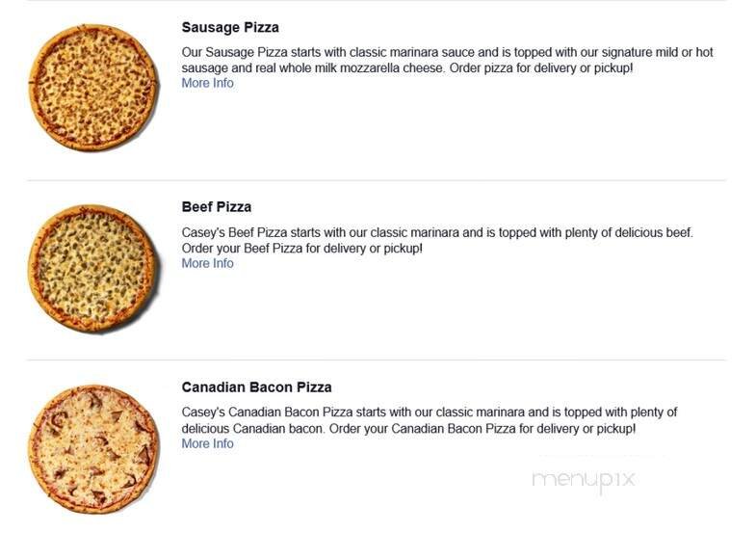Click 'Our Sausage Pizza starts with' sentence
The height and width of the screenshot is (559, 756).
(x=289, y=53)
